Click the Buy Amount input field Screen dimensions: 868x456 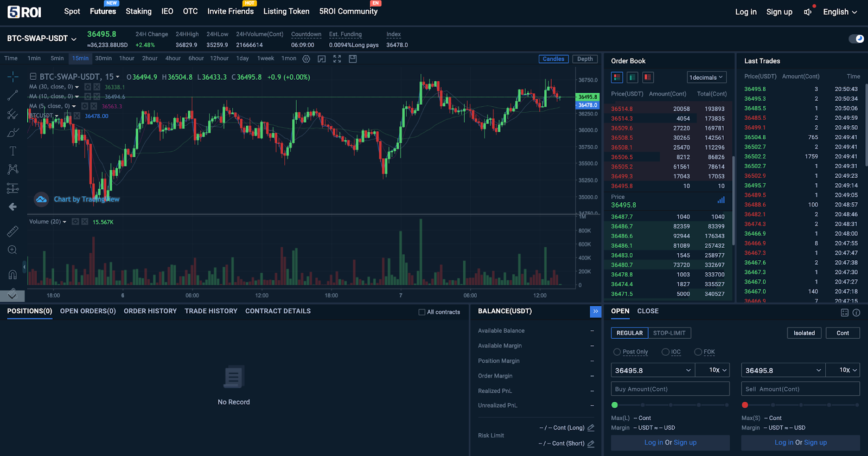click(670, 389)
